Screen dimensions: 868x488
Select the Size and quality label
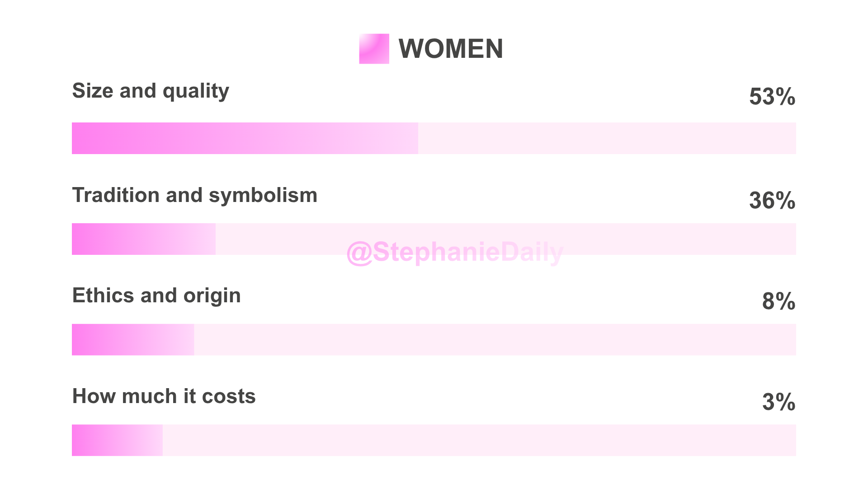[151, 91]
